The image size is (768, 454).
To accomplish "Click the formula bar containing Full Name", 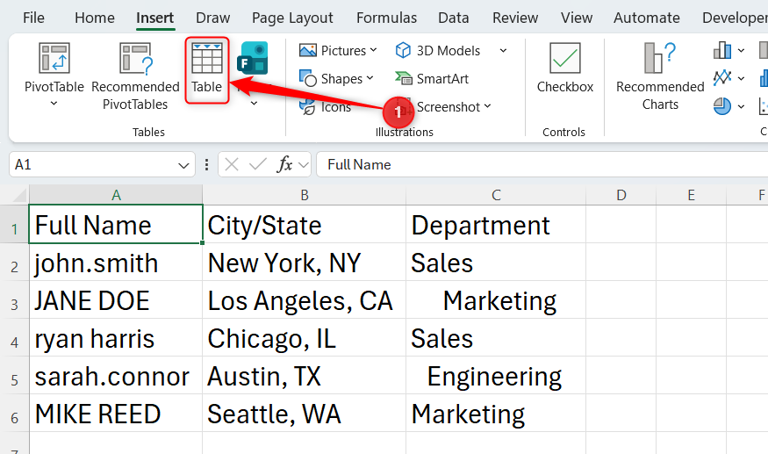I will 542,165.
